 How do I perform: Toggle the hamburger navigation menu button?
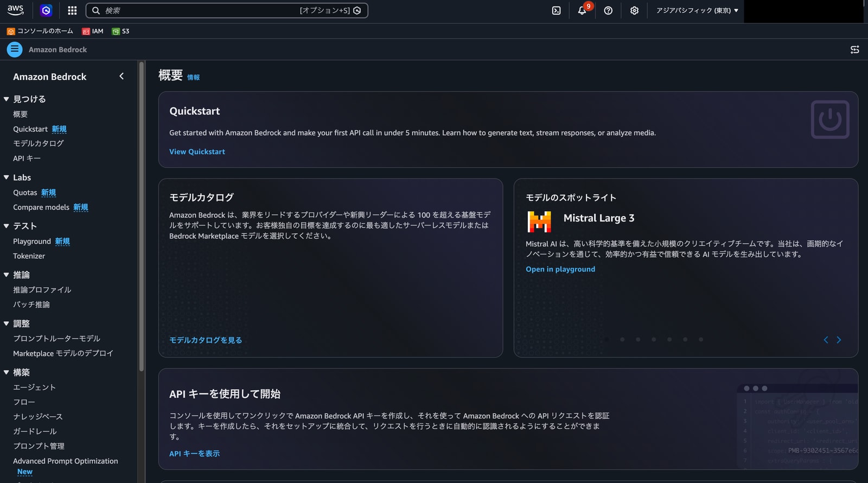(15, 49)
